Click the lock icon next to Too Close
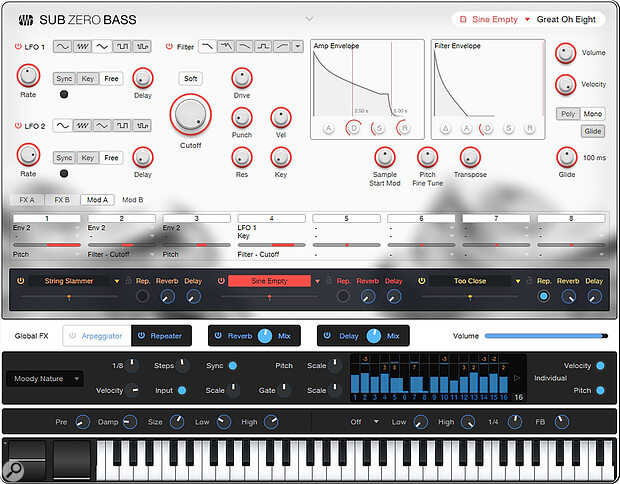The width and height of the screenshot is (620, 484). tap(529, 281)
